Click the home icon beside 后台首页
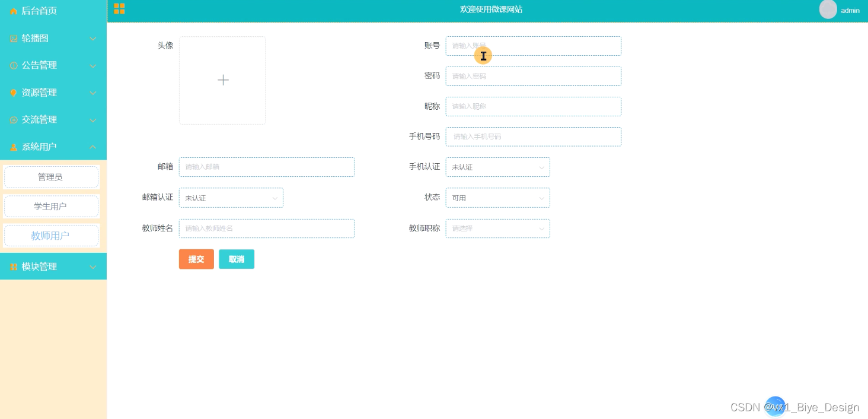Image resolution: width=868 pixels, height=419 pixels. tap(14, 11)
